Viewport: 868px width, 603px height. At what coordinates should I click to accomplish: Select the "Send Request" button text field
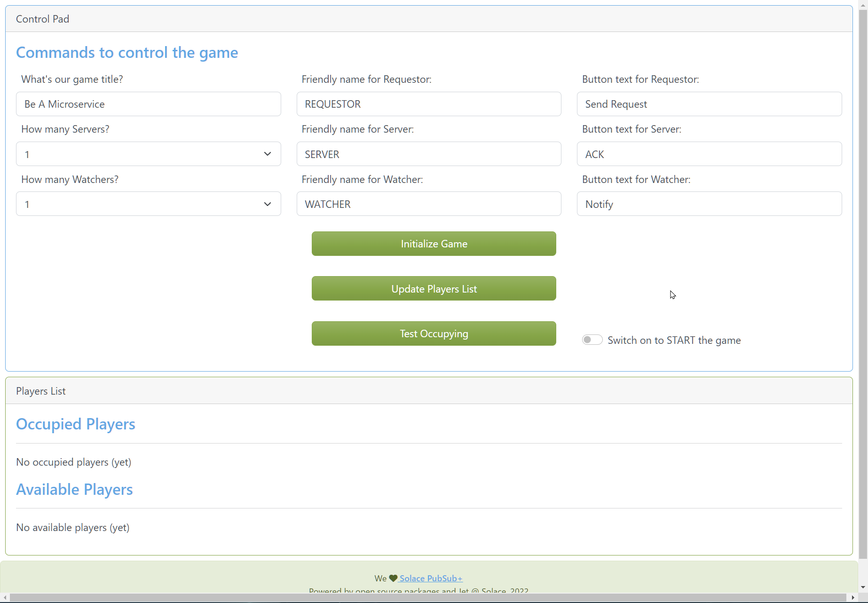click(709, 104)
